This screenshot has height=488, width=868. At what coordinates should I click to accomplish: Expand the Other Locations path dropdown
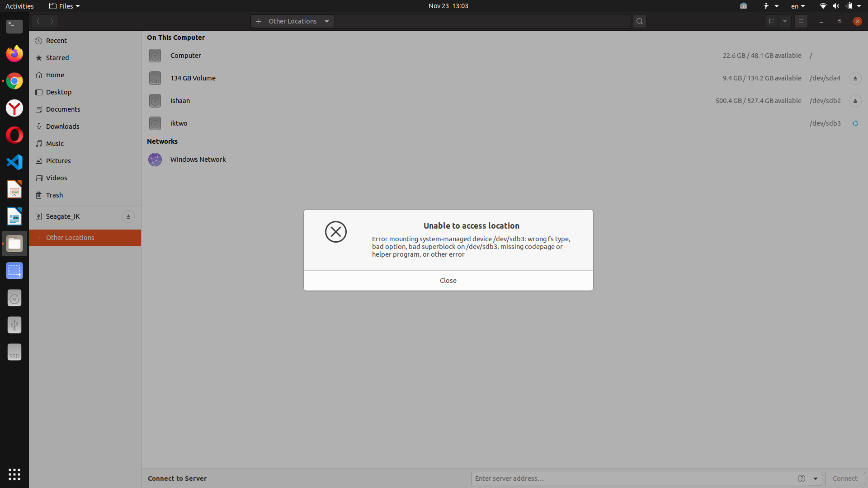[327, 21]
